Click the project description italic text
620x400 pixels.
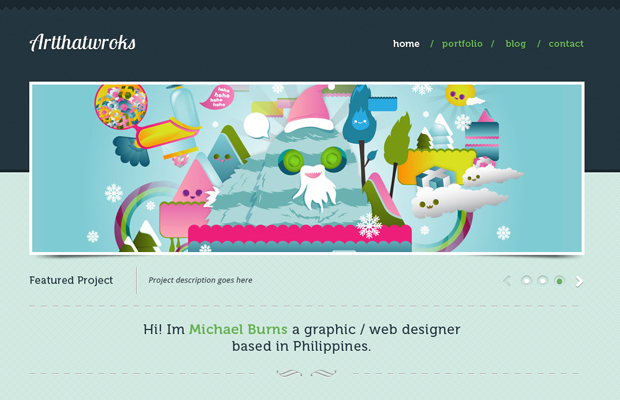[x=200, y=280]
